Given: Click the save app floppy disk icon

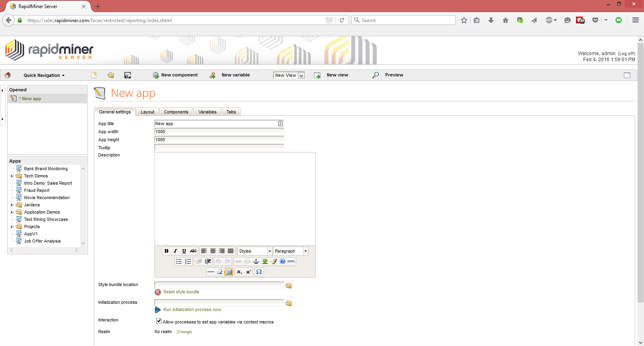Looking at the screenshot, I should coord(128,75).
